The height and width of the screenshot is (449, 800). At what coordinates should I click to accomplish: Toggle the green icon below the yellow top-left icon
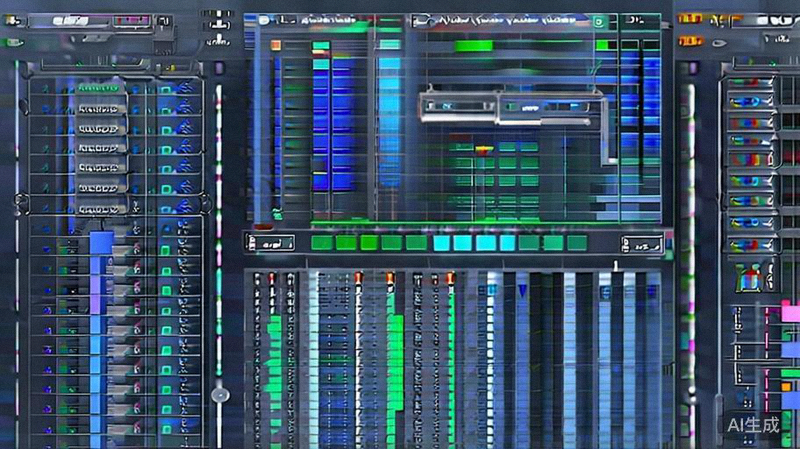point(12,42)
